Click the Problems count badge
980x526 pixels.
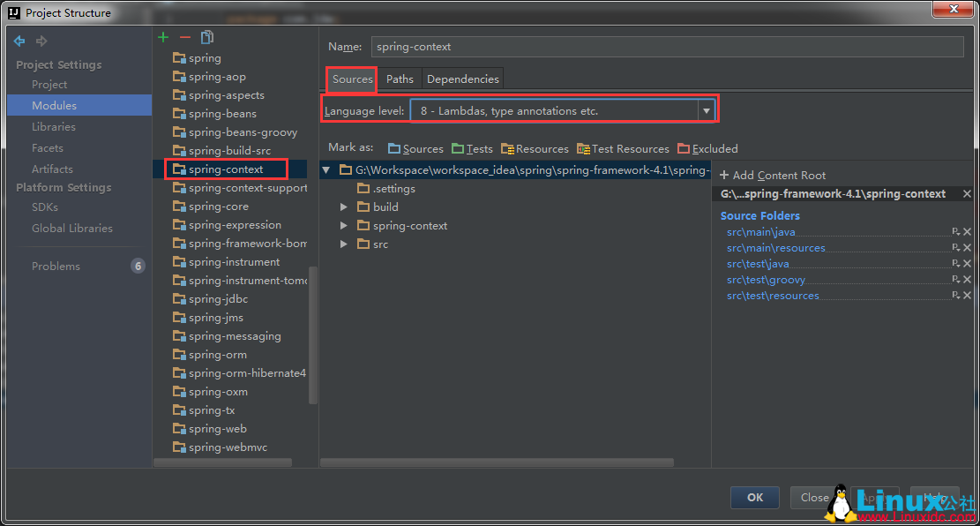click(138, 266)
